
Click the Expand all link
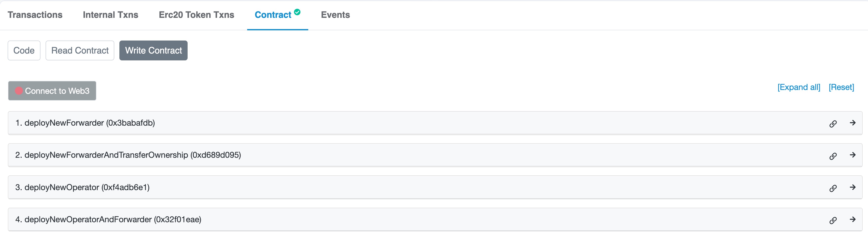click(x=799, y=87)
